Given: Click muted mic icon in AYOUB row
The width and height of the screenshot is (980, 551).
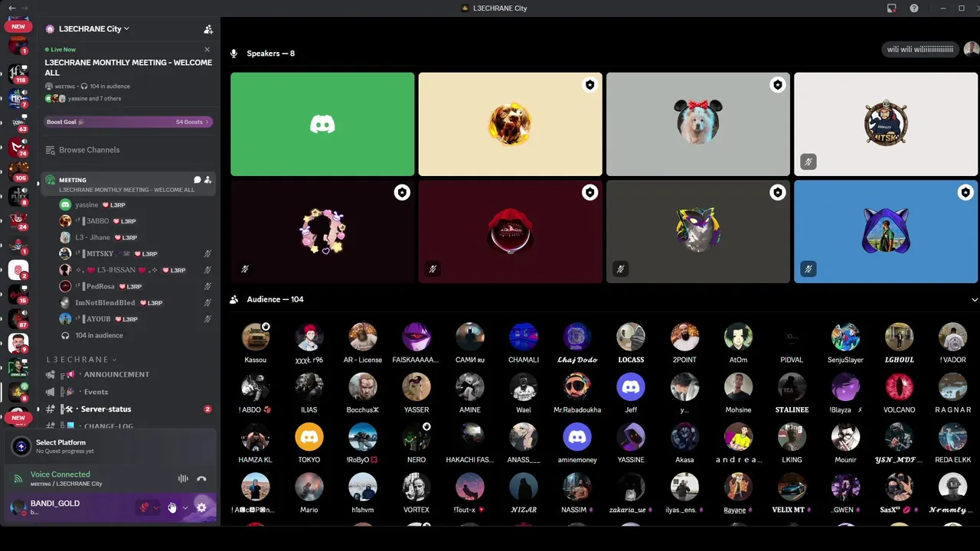Looking at the screenshot, I should tap(207, 319).
